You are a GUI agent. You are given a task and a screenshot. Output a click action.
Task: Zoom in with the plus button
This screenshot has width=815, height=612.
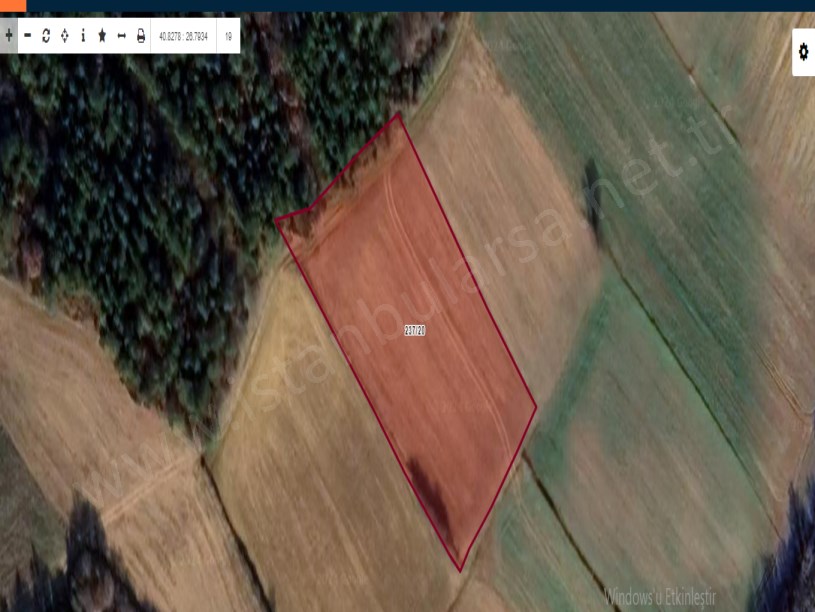[9, 36]
